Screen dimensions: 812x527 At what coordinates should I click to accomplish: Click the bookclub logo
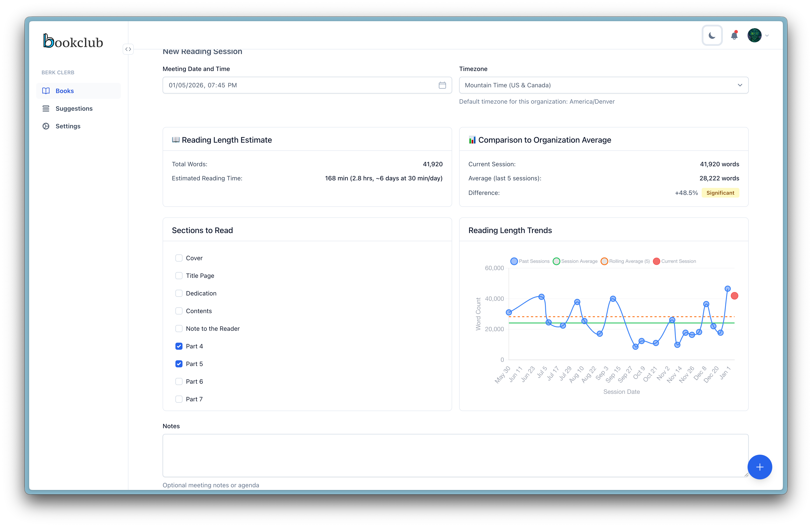click(x=73, y=41)
